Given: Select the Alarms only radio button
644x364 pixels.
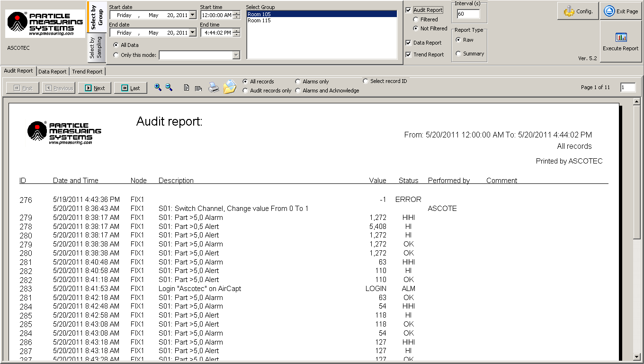Looking at the screenshot, I should pos(297,81).
